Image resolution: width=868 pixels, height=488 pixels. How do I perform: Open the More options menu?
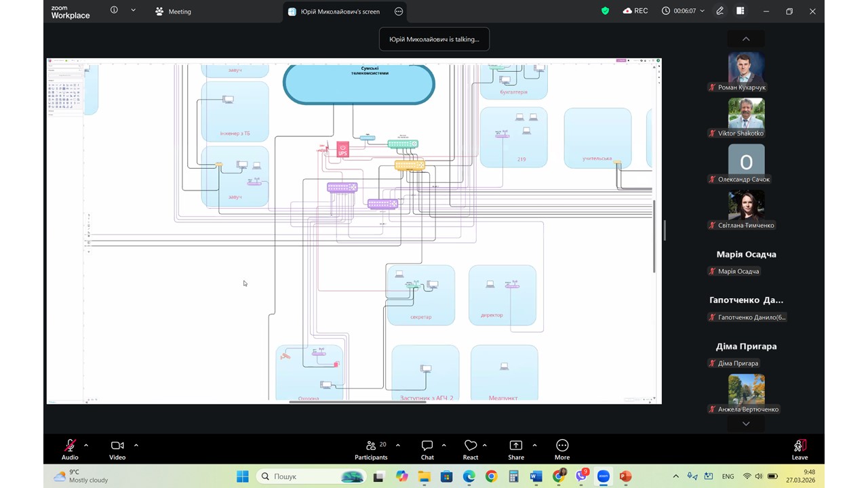coord(562,449)
